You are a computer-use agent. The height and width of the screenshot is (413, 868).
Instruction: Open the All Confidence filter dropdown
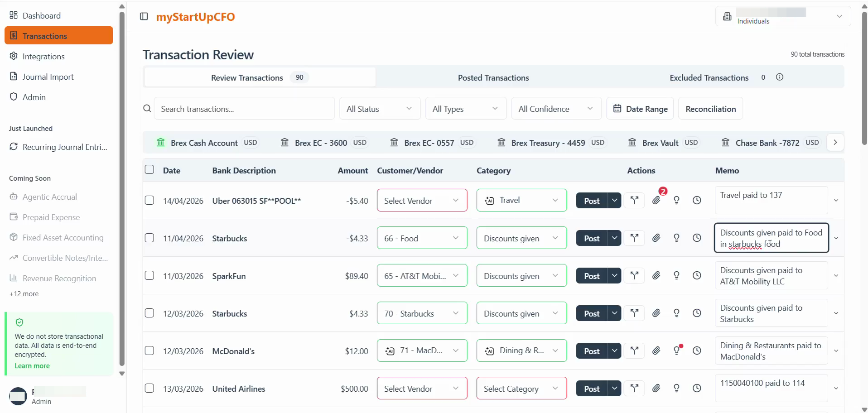tap(556, 109)
